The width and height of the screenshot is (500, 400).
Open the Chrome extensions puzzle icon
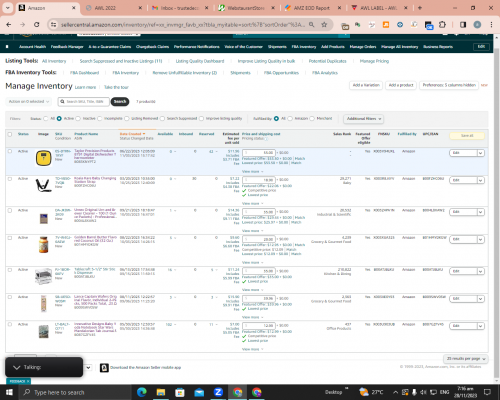(442, 25)
